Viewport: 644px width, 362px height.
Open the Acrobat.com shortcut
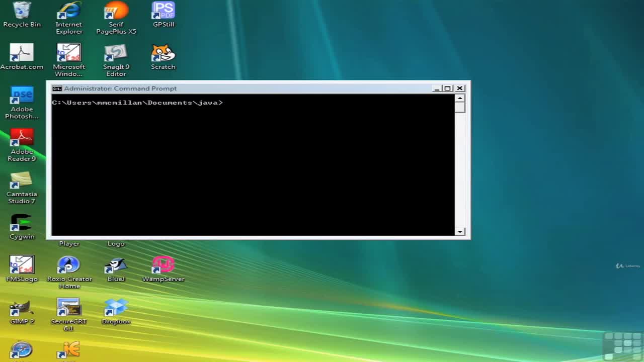22,57
